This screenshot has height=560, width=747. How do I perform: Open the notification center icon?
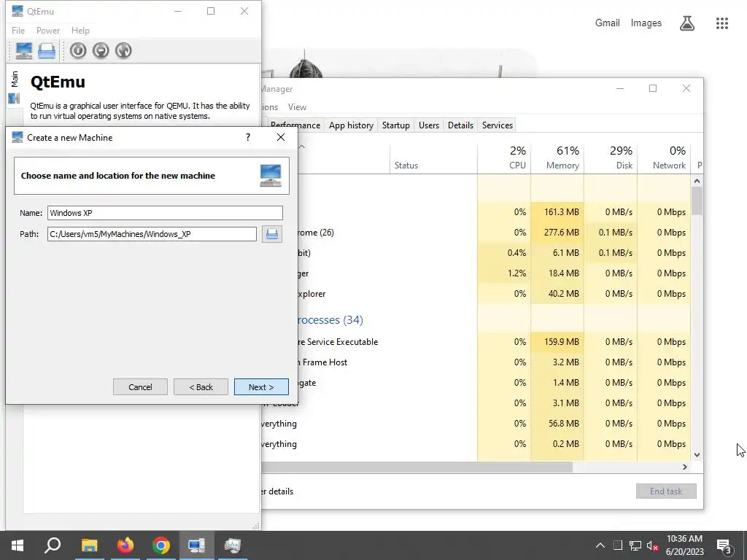pos(724,545)
